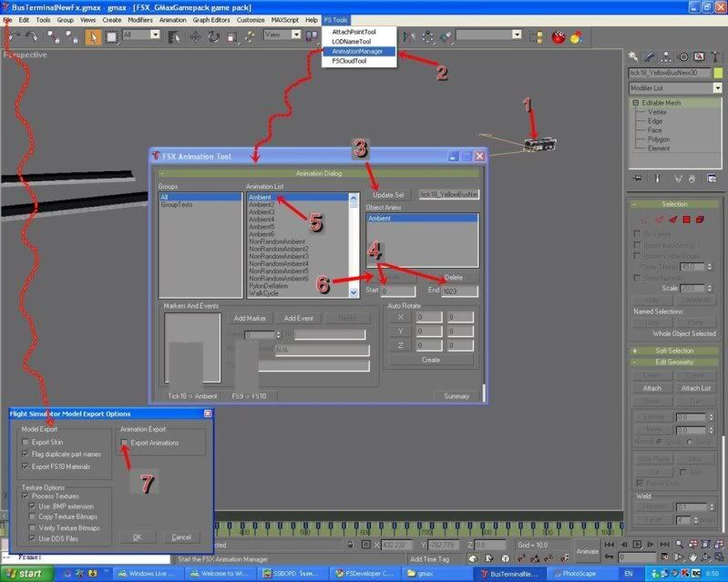Open the material editor spheres icon

pyautogui.click(x=576, y=36)
